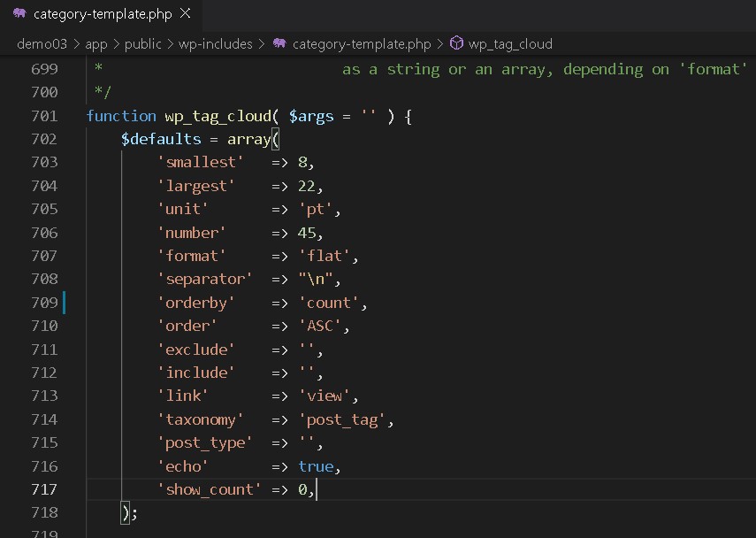Click the 'post_tag' string on the taxonomy line
Screen dimensions: 756x538
point(341,419)
